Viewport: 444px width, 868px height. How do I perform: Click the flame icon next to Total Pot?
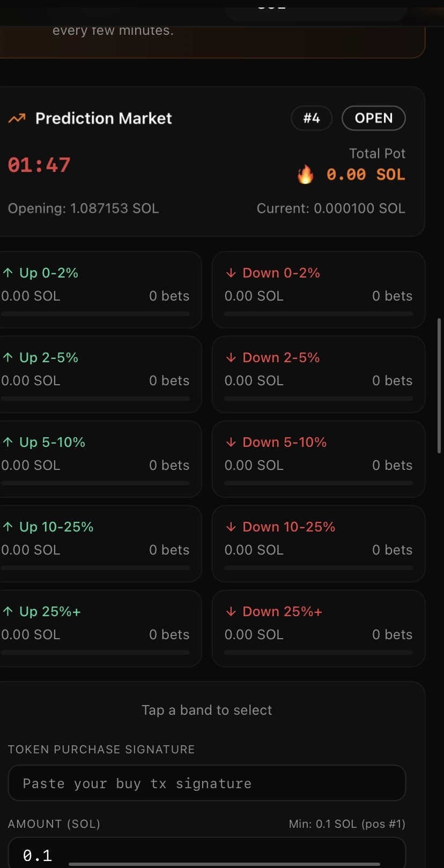(x=305, y=174)
